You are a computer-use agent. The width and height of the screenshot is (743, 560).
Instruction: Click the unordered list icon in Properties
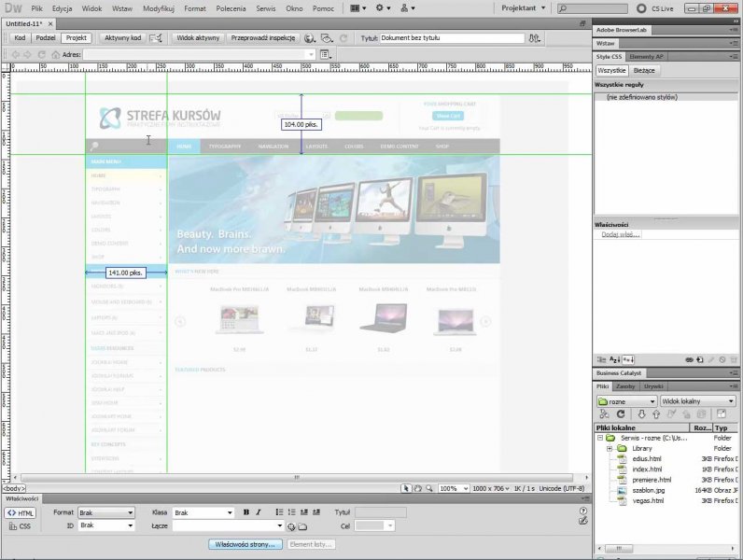[x=280, y=512]
